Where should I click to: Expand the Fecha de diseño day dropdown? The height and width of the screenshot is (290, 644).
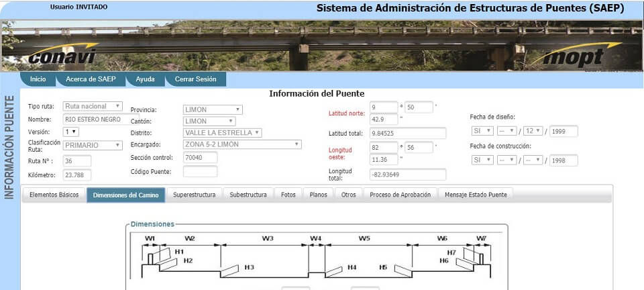(507, 131)
